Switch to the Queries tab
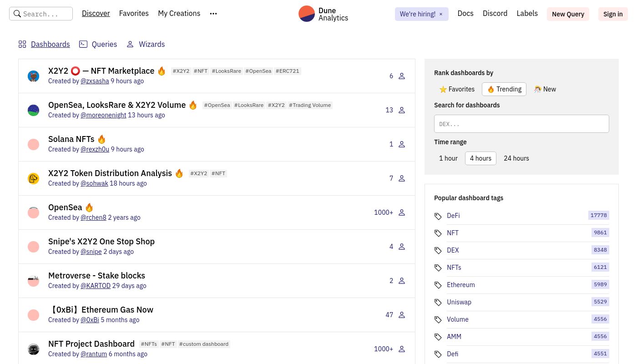The image size is (637, 364). (98, 44)
